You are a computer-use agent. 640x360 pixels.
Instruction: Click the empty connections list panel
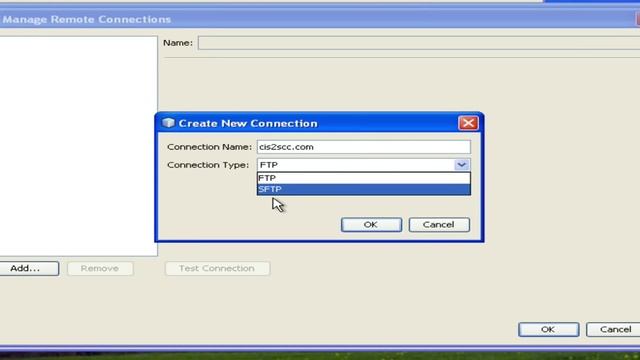[x=78, y=146]
